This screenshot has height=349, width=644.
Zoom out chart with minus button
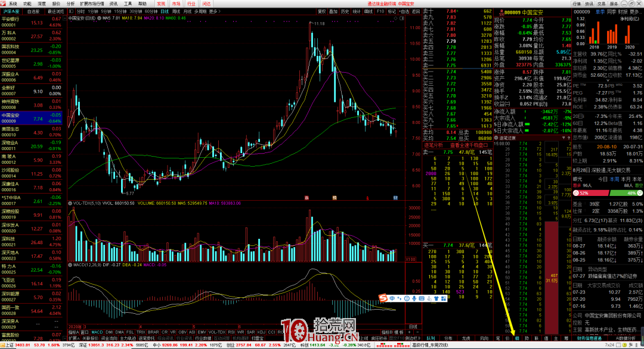click(x=417, y=332)
